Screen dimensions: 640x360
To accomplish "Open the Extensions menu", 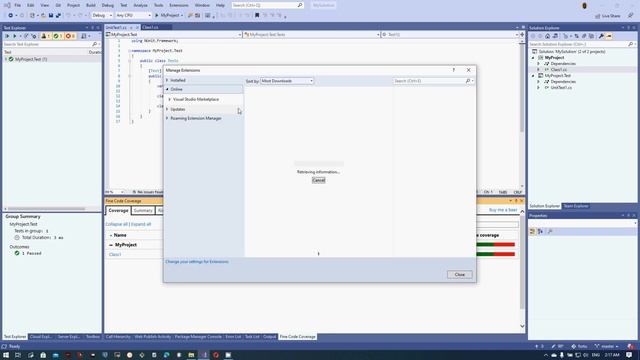I will 179,6.
